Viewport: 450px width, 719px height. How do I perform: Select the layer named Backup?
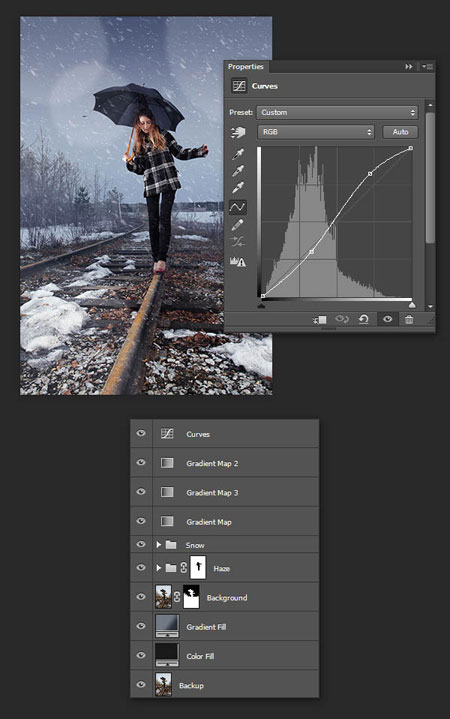225,685
